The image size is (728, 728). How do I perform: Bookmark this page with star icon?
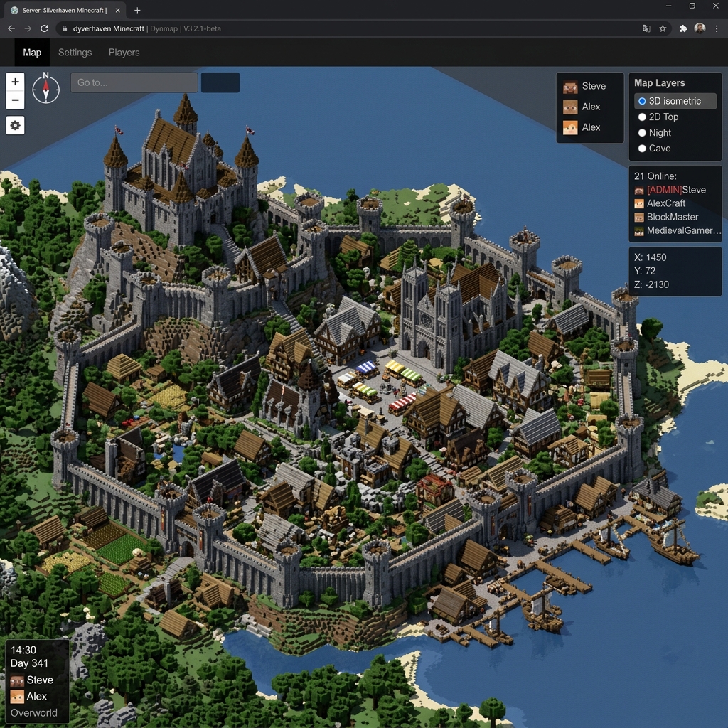pyautogui.click(x=663, y=28)
